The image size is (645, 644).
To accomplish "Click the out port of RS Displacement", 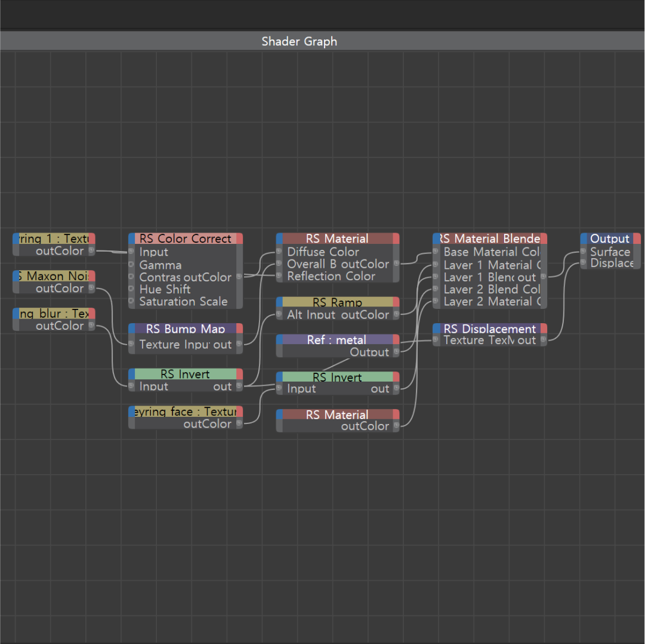I will coord(544,339).
